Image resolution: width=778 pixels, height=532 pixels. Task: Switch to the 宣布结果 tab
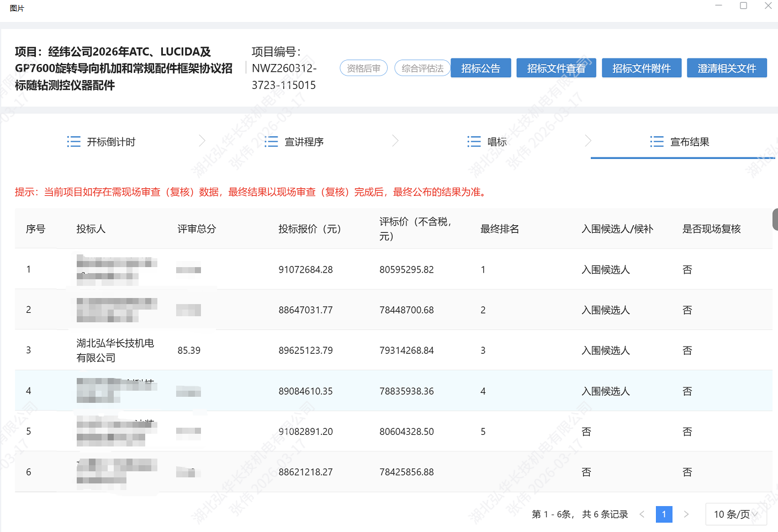click(689, 142)
